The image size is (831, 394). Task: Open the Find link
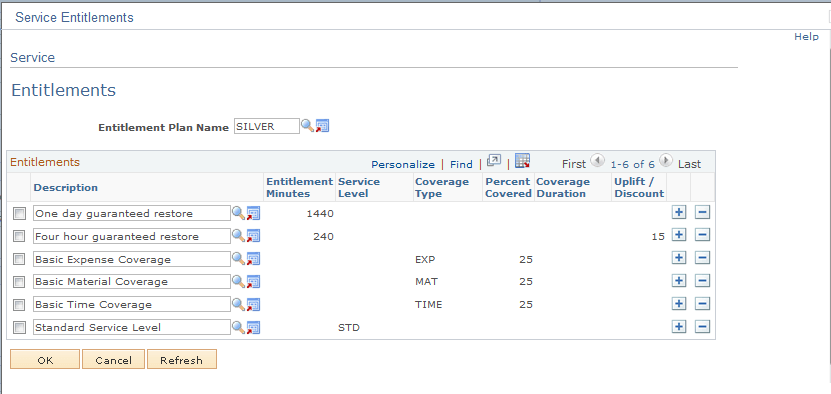click(x=461, y=164)
